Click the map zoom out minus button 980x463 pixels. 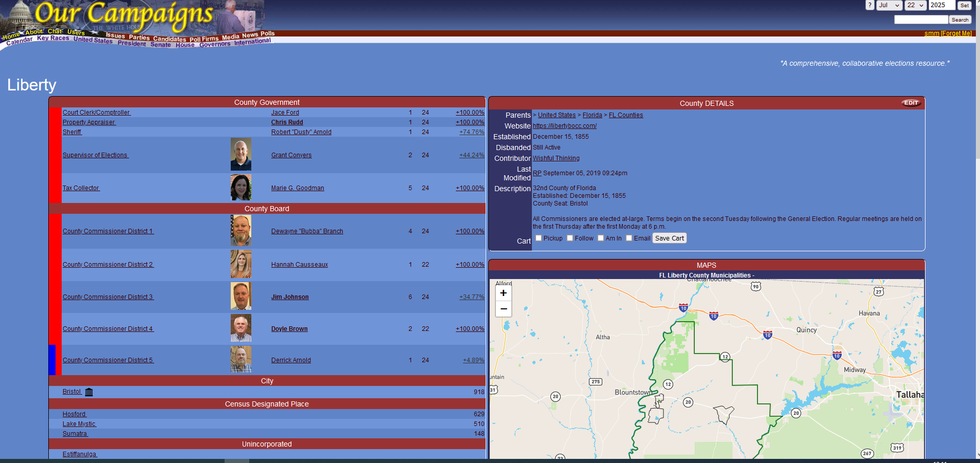(x=503, y=309)
